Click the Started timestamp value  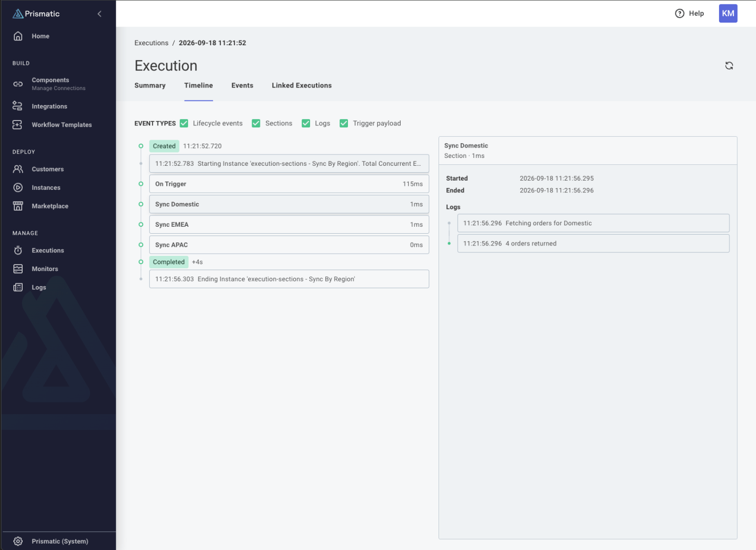tap(557, 179)
